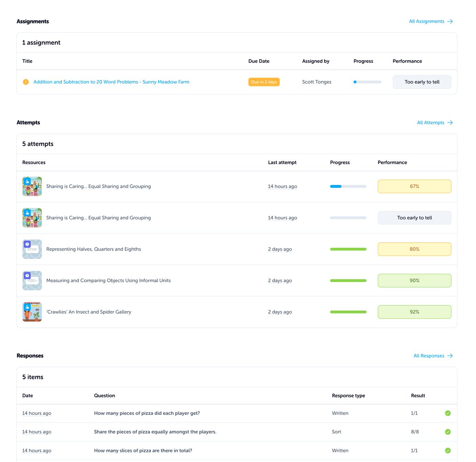Click the arrow icon next to All Attempts
The height and width of the screenshot is (462, 476).
point(450,123)
